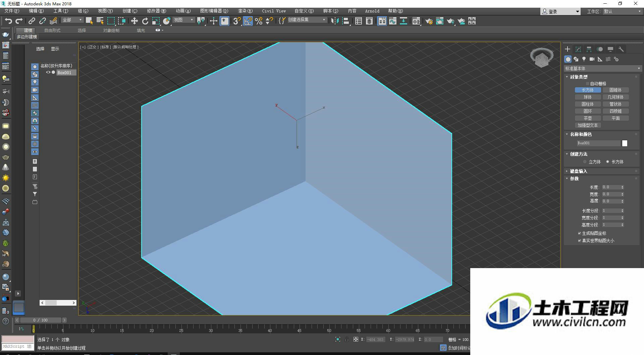Collapse the 名称和颜色 rollout
The width and height of the screenshot is (644, 355).
[580, 134]
